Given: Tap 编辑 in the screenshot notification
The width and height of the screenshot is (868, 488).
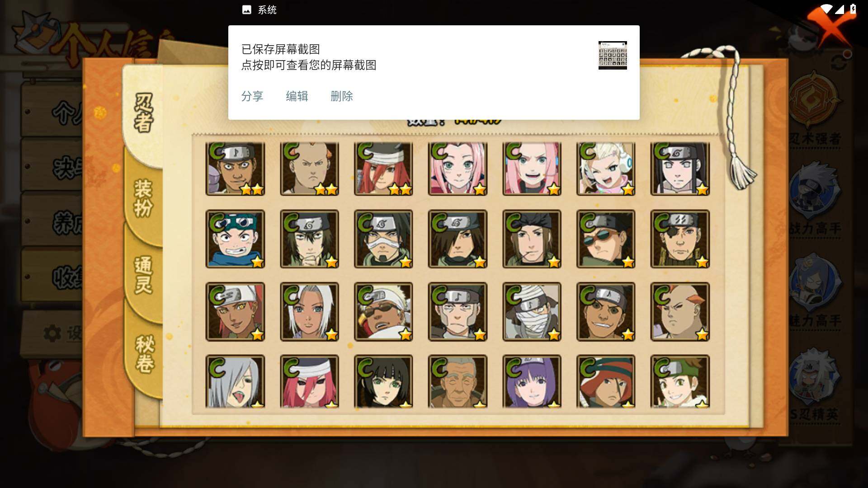Looking at the screenshot, I should 297,96.
